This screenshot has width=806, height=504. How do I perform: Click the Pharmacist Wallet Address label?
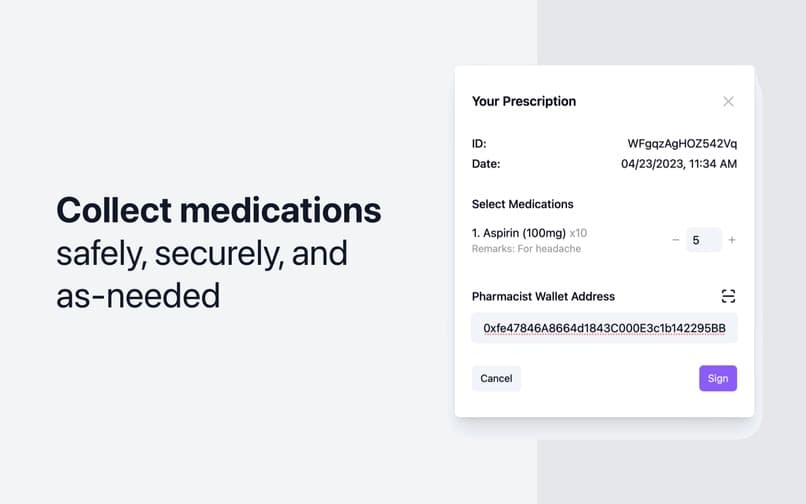pyautogui.click(x=543, y=296)
